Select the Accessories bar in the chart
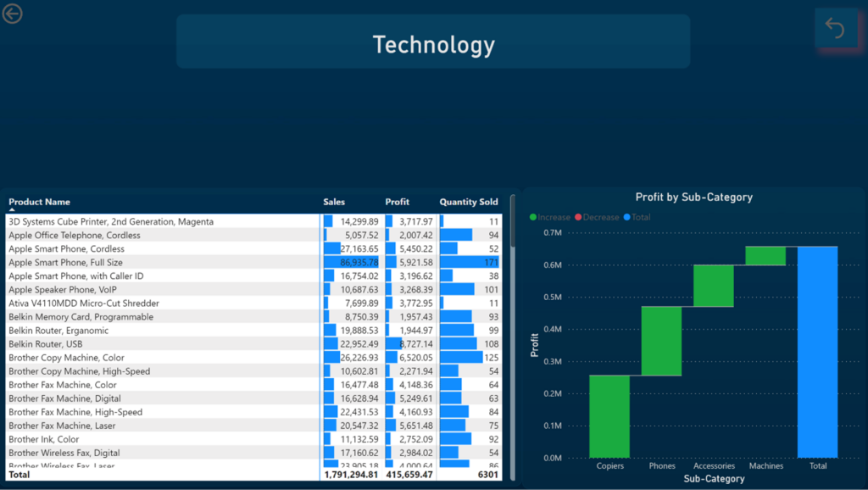 point(714,286)
